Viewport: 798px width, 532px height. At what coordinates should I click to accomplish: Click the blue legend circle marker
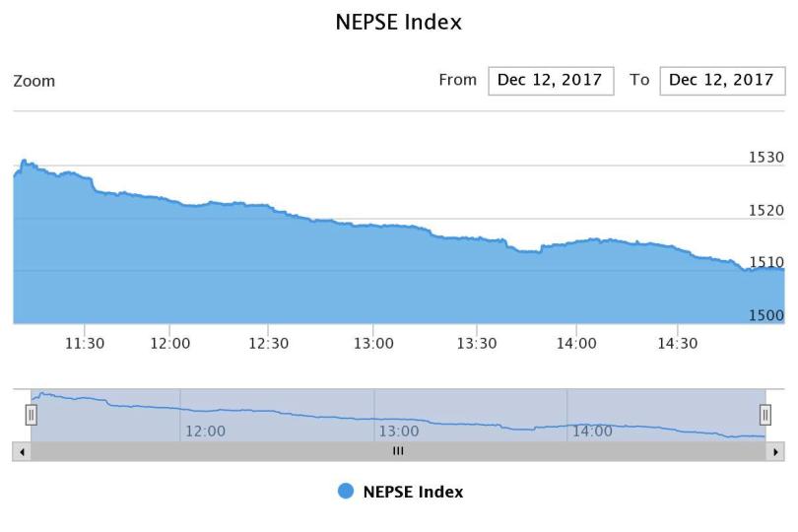346,492
